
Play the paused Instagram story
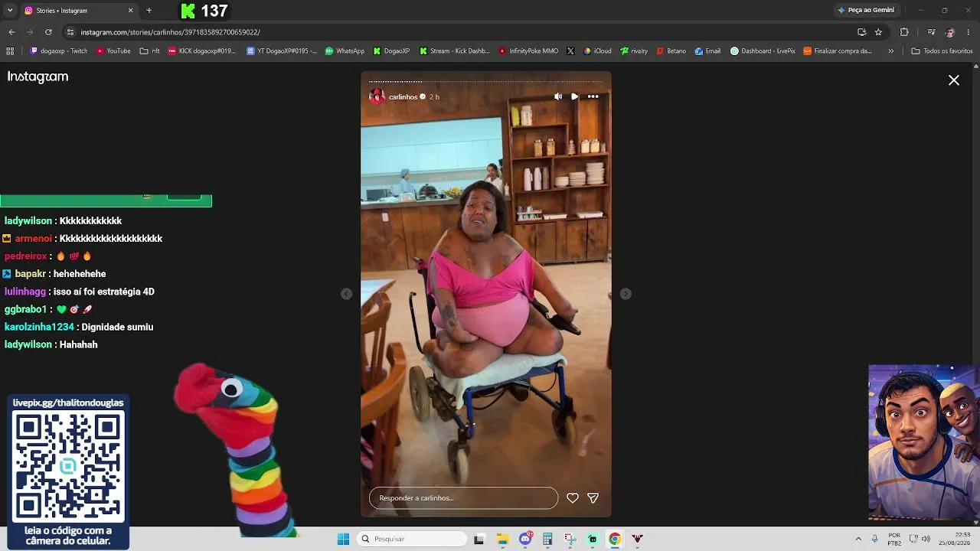pos(574,96)
